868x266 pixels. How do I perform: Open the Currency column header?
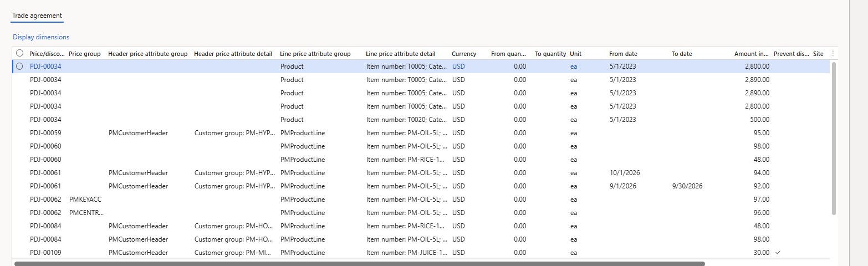pyautogui.click(x=464, y=54)
